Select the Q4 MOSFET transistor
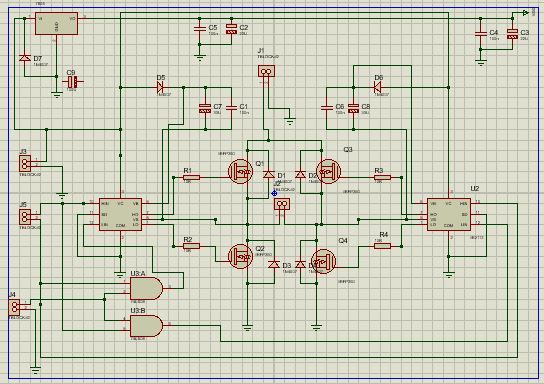The height and width of the screenshot is (384, 544). coord(323,262)
